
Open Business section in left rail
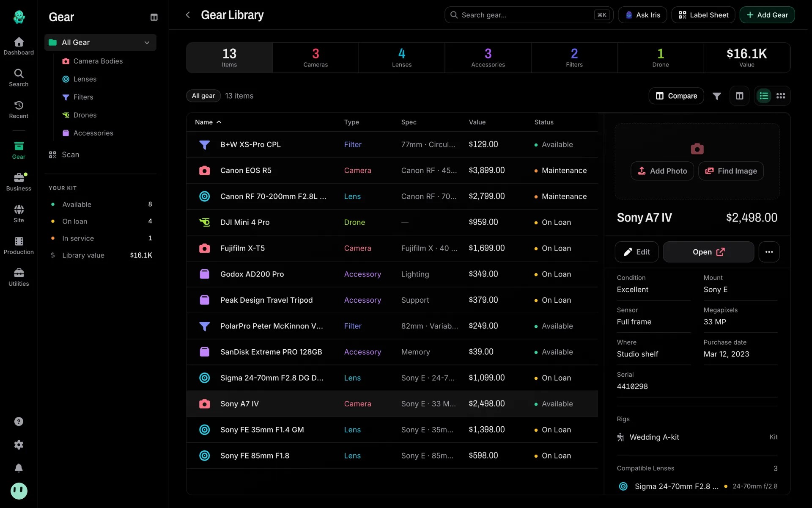[19, 182]
